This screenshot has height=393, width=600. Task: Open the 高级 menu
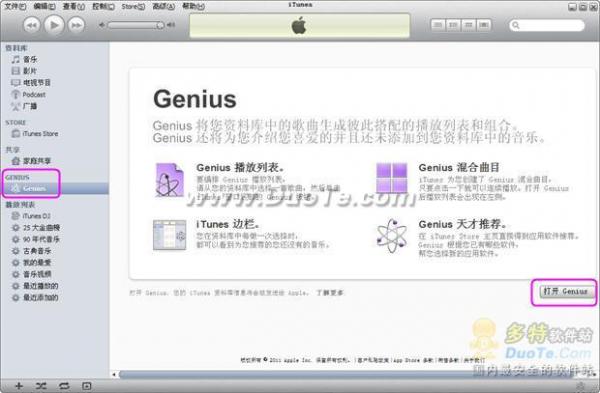pyautogui.click(x=163, y=6)
